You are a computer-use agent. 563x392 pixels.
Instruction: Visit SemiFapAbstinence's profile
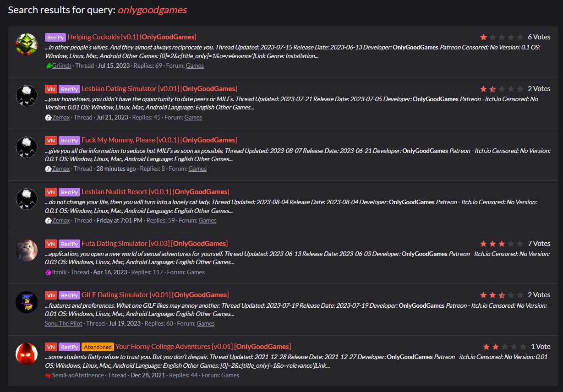(77, 375)
